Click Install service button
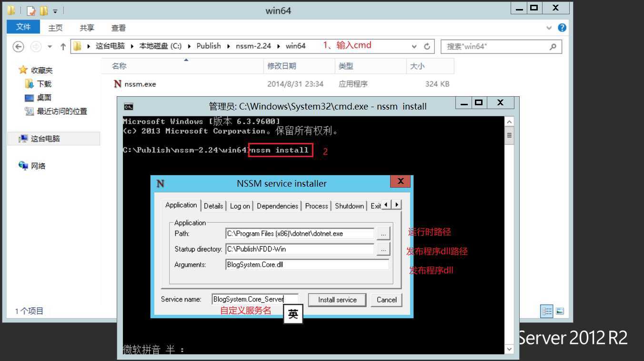 337,300
